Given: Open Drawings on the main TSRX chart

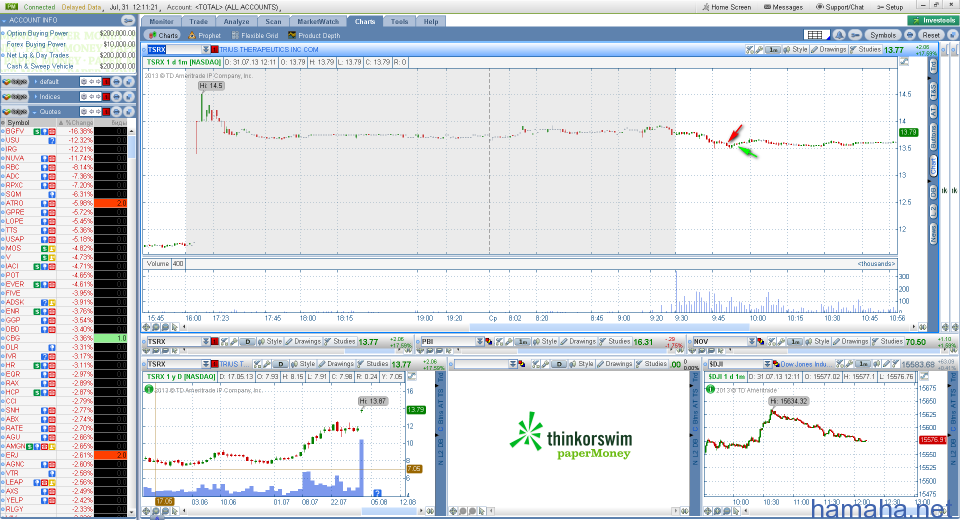Looking at the screenshot, I should click(828, 50).
